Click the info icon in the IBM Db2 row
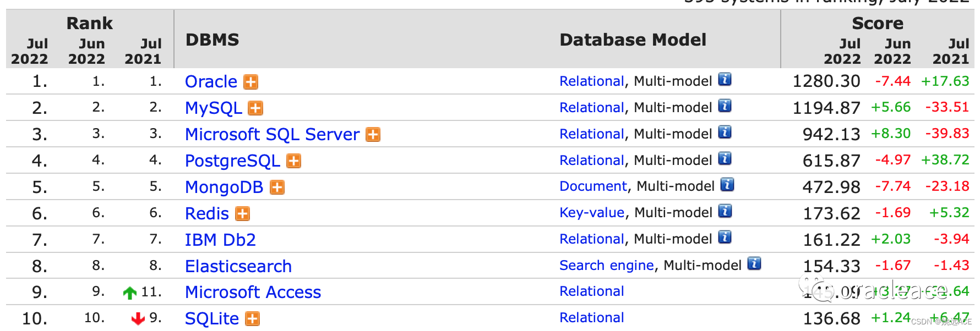The height and width of the screenshot is (331, 980). pos(725,238)
